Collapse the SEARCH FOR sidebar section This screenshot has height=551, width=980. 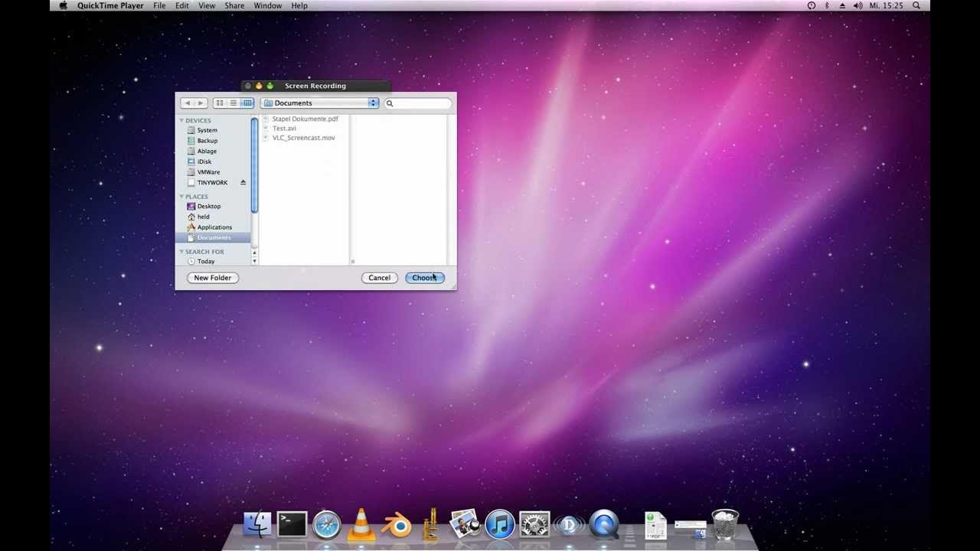[x=181, y=252]
